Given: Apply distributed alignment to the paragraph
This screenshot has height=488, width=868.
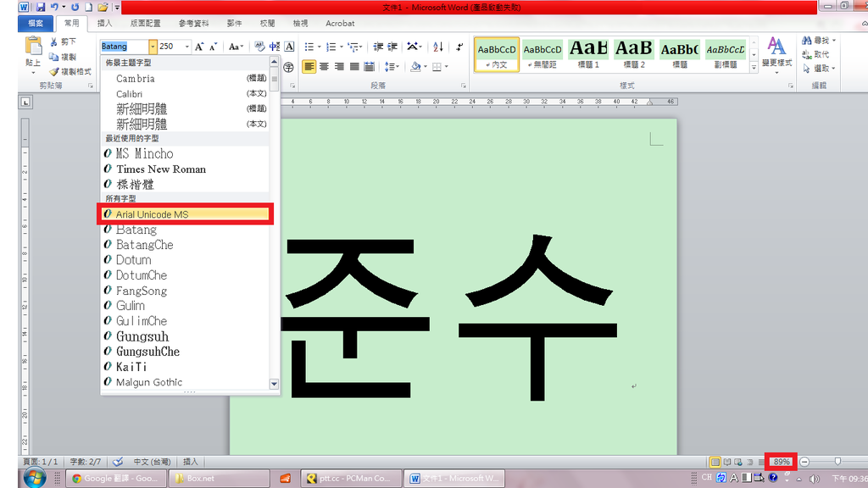Looking at the screenshot, I should pyautogui.click(x=370, y=67).
